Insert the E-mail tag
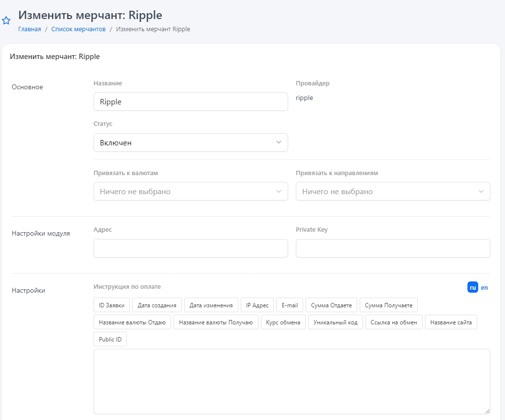 coord(290,305)
